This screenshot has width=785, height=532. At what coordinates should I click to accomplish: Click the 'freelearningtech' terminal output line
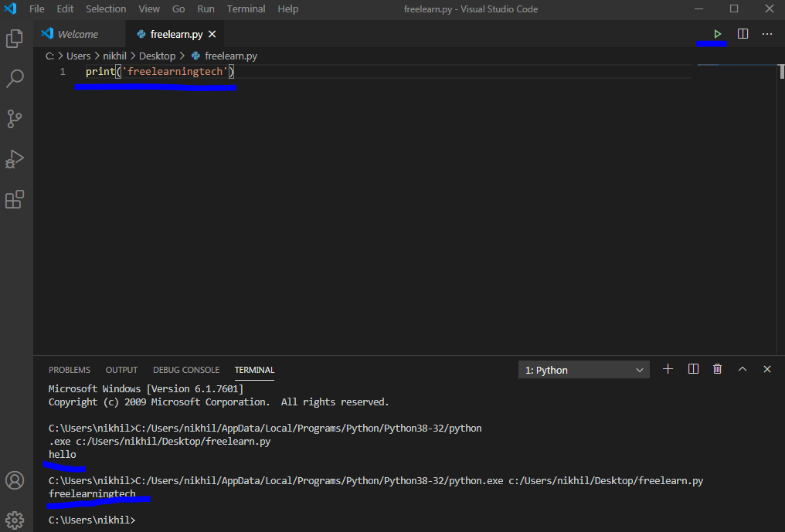point(92,493)
